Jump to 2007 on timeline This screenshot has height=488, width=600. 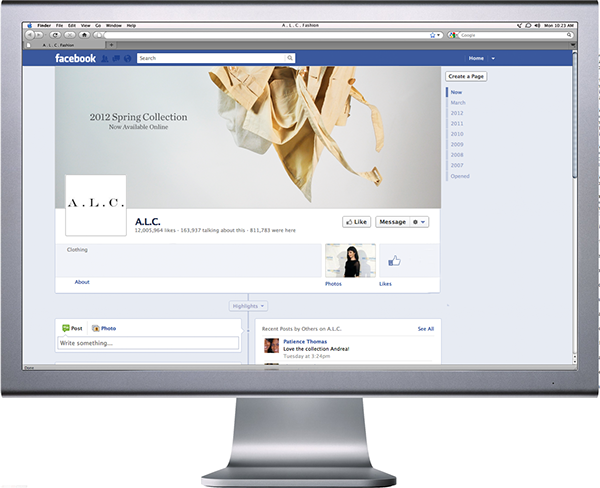(x=457, y=165)
